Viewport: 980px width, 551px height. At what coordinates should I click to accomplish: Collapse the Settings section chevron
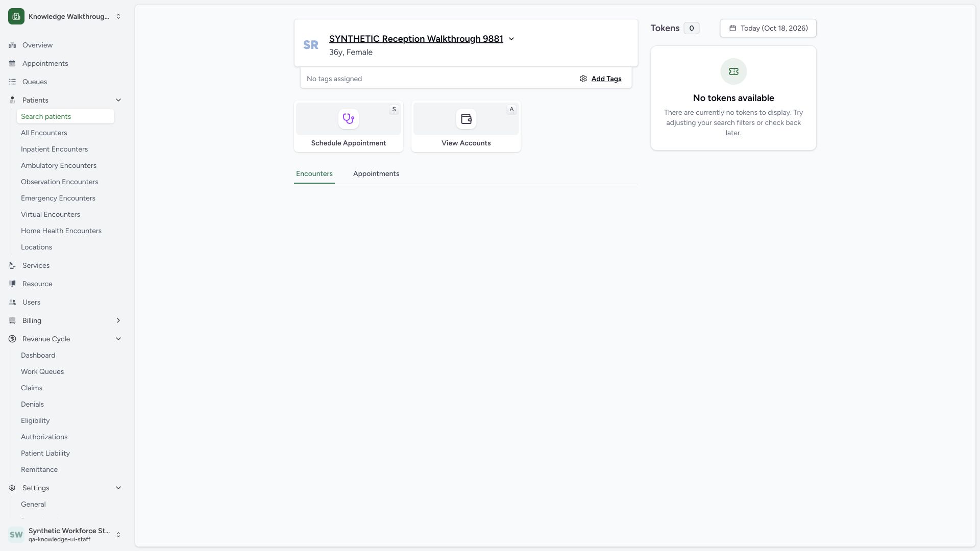(x=118, y=488)
